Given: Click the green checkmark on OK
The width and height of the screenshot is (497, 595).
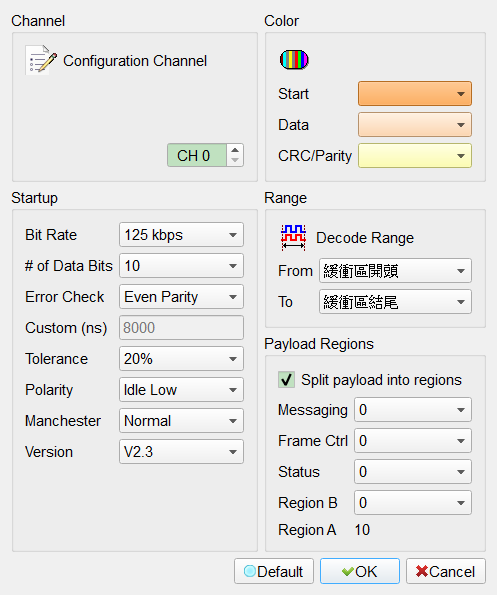Looking at the screenshot, I should (348, 571).
